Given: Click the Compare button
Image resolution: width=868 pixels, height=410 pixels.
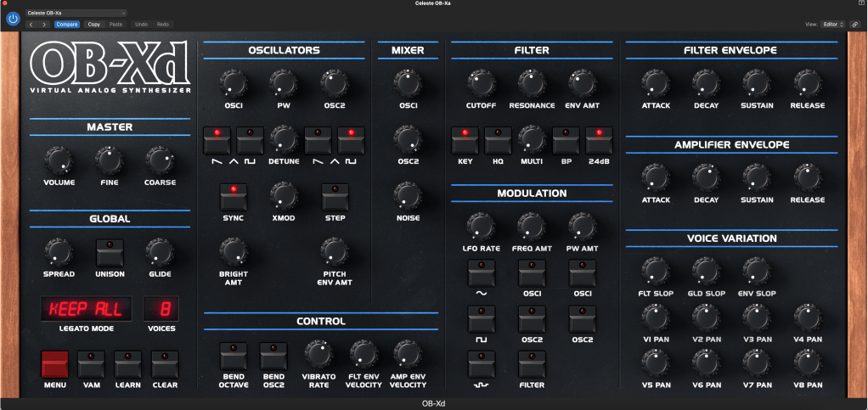Looking at the screenshot, I should [67, 25].
